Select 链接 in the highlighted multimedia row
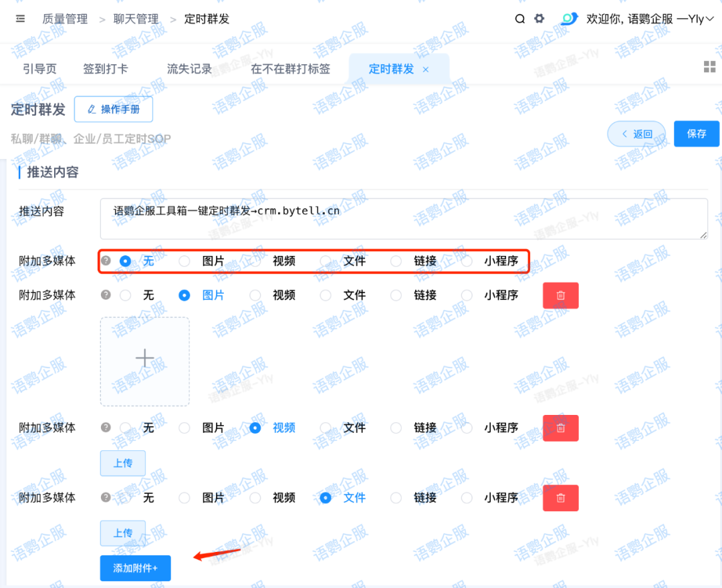The width and height of the screenshot is (722, 588). [400, 261]
